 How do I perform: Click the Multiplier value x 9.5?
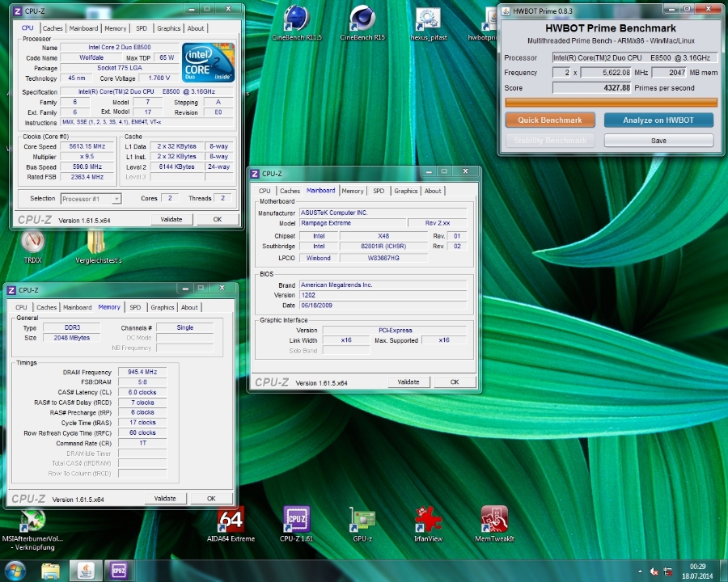(x=87, y=156)
